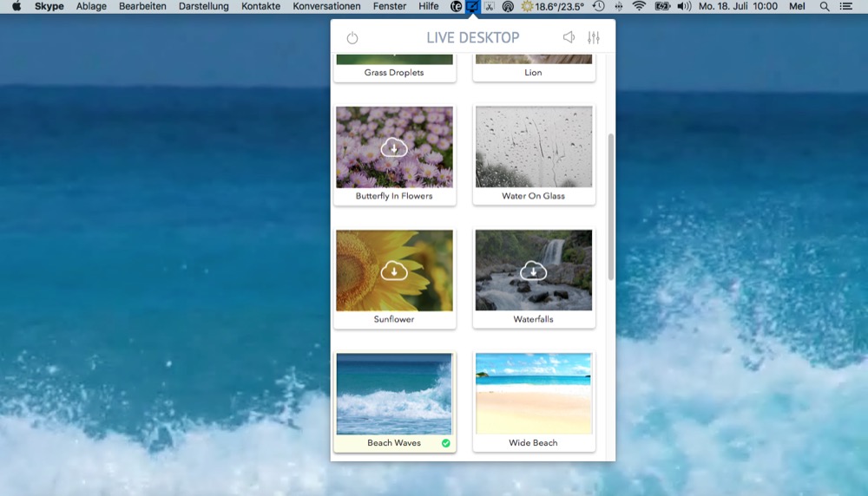Click the green checkmark on Beach Waves
The width and height of the screenshot is (868, 496).
[x=445, y=443]
